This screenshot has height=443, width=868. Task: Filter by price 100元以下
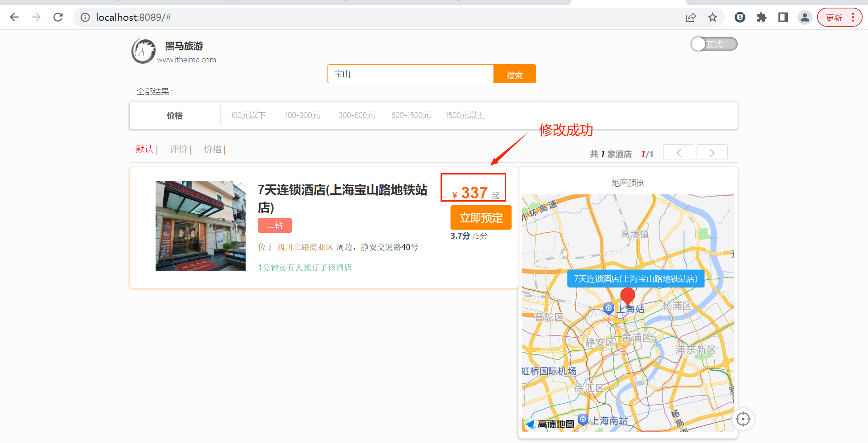(x=248, y=115)
